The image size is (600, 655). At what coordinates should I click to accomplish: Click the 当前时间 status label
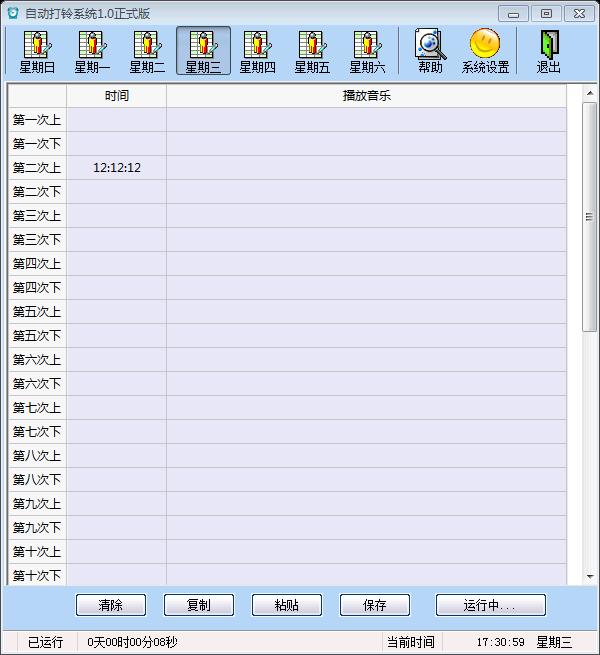click(x=411, y=642)
